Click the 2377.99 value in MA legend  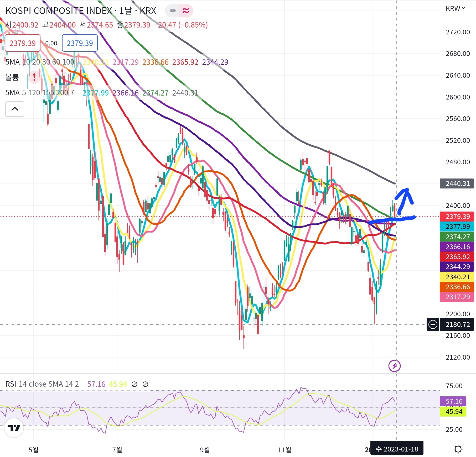click(96, 93)
